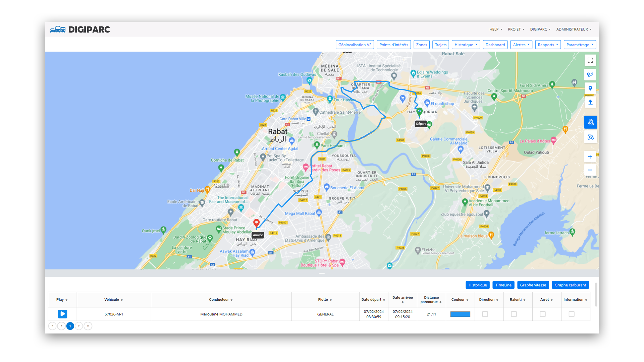Click the Arribat Center Agdal pin
This screenshot has width=644, height=362.
(x=291, y=141)
